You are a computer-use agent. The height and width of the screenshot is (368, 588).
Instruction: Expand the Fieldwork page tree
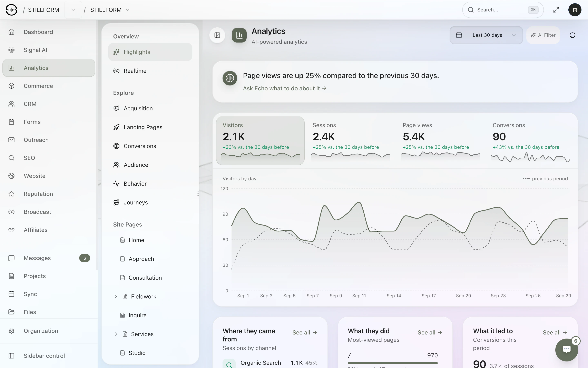[116, 296]
